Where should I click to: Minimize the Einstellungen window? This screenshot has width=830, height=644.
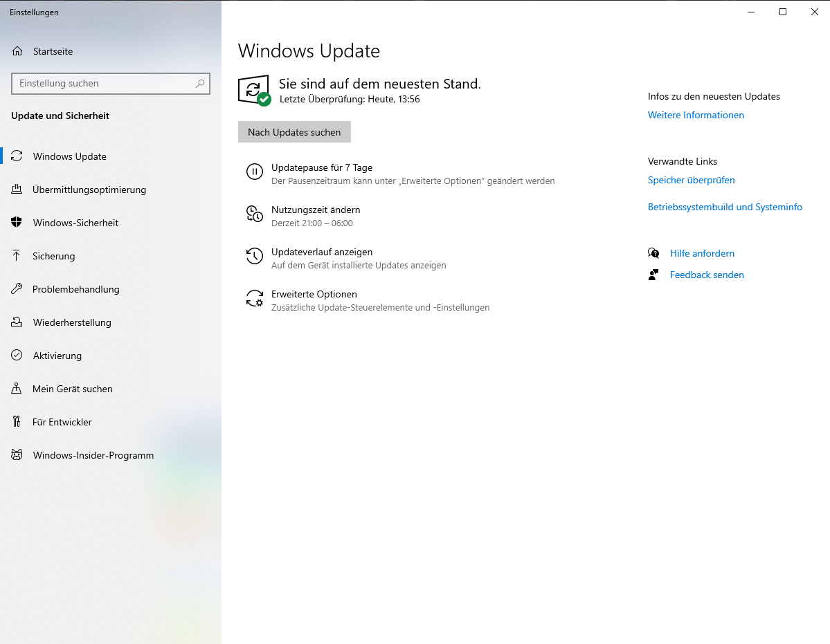tap(750, 12)
